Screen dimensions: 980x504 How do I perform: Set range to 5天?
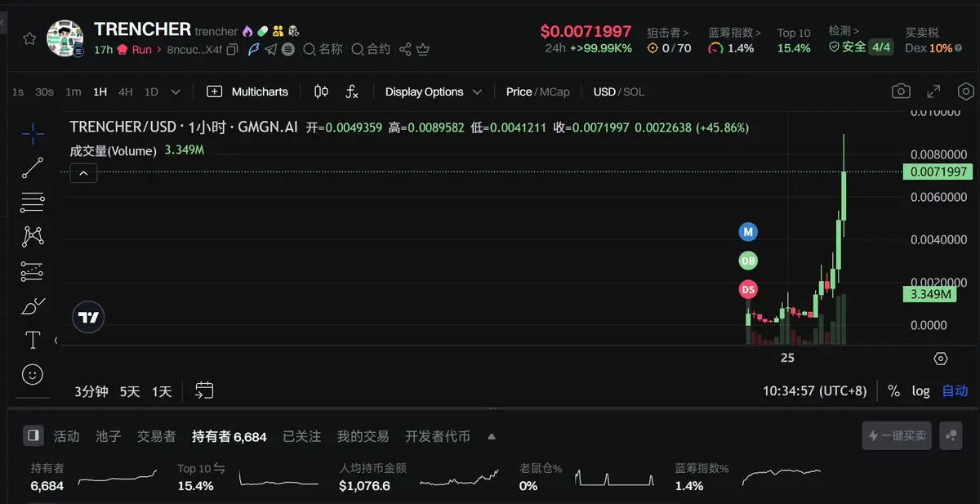pos(130,391)
